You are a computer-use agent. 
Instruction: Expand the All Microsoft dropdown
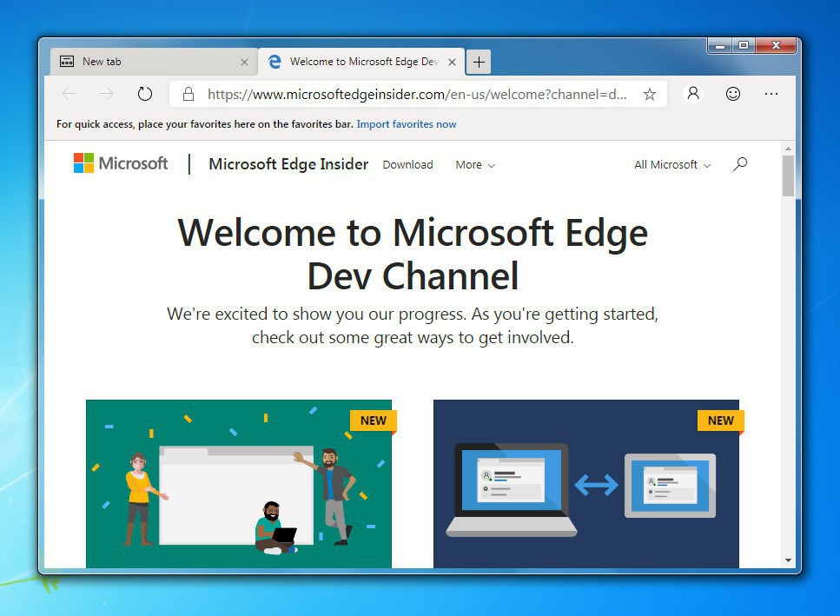click(x=672, y=164)
